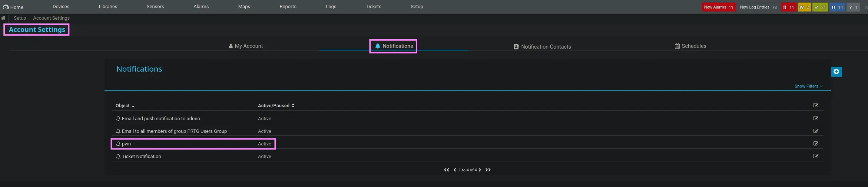The image size is (868, 187).
Task: Click the yellow warning sensors badge
Action: [x=804, y=7]
